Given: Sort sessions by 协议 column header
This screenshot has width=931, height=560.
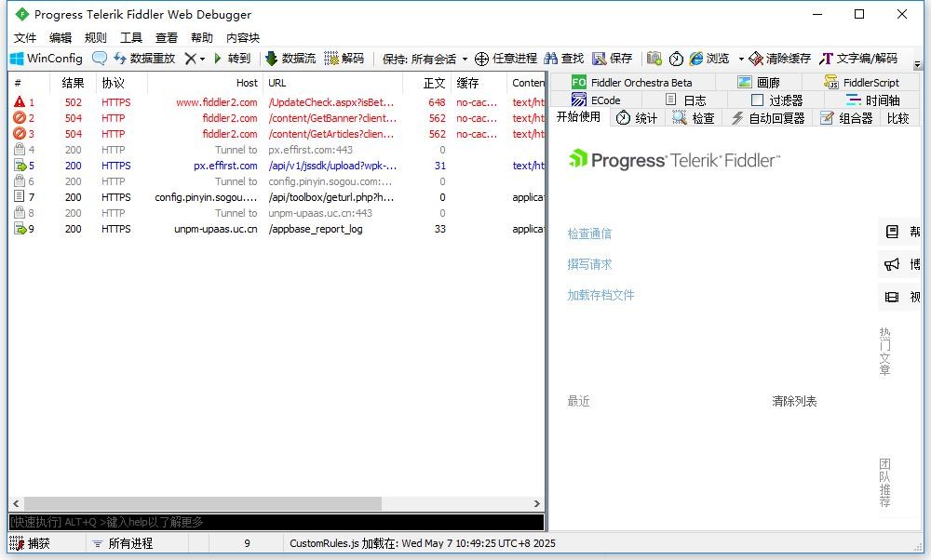Looking at the screenshot, I should [x=122, y=83].
